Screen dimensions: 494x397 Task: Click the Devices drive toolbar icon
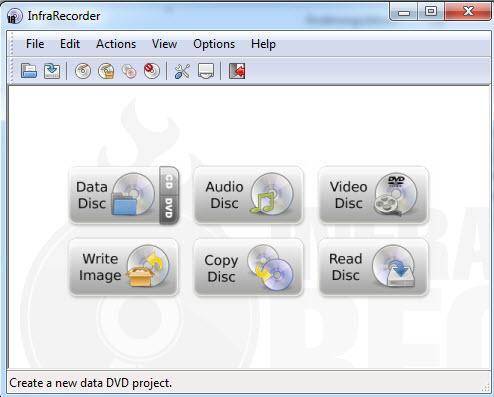pyautogui.click(x=206, y=71)
